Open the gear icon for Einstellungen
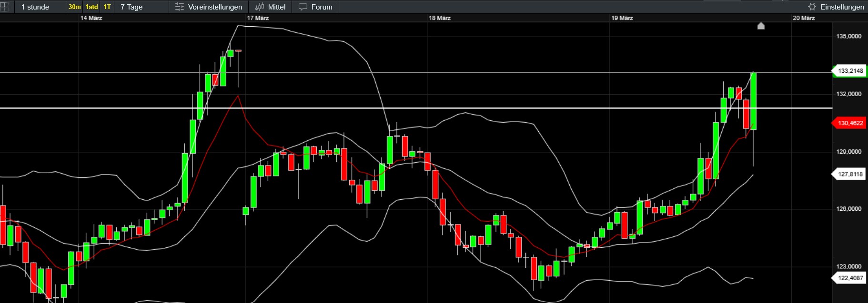 (x=812, y=7)
